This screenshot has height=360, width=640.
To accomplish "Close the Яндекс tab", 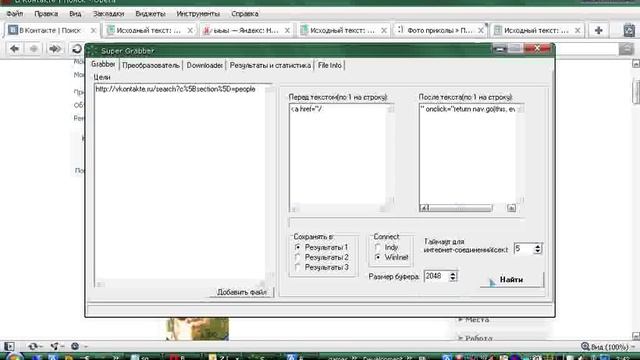I will (x=287, y=31).
